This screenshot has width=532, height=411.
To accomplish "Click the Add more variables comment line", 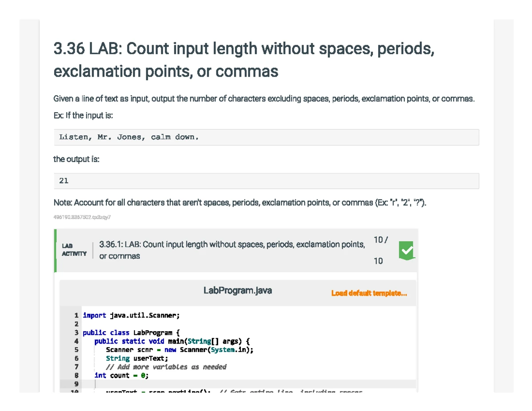I will [x=166, y=367].
